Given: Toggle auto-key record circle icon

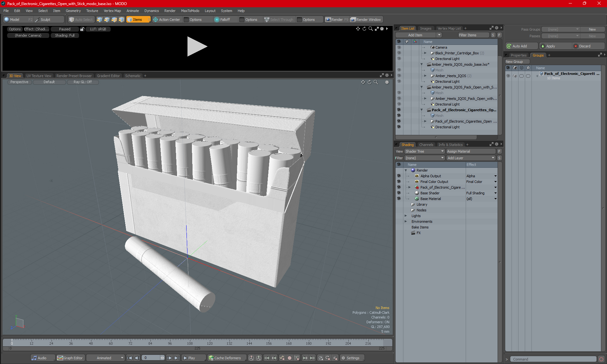Looking at the screenshot, I should [289, 358].
